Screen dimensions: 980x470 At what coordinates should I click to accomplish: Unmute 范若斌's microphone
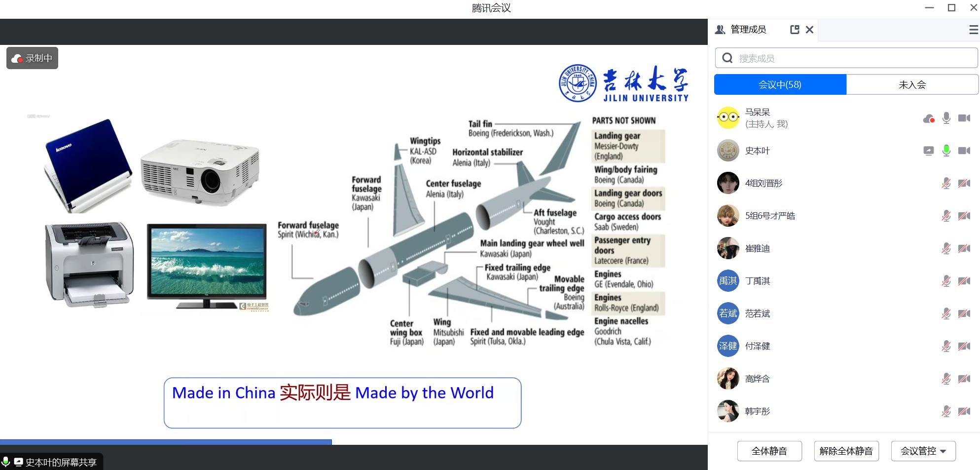point(946,313)
